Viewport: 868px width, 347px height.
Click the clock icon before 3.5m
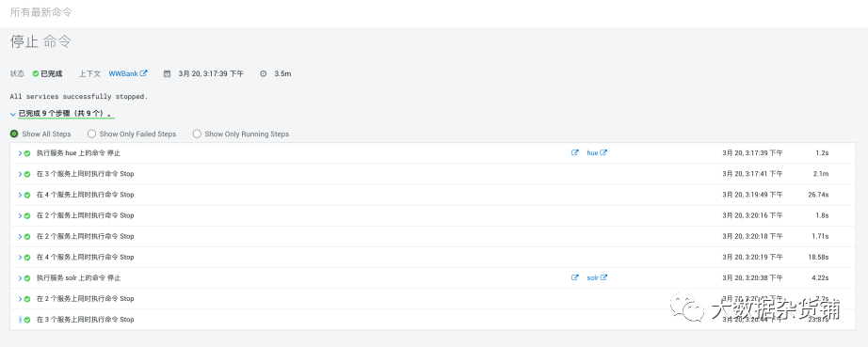tap(264, 73)
